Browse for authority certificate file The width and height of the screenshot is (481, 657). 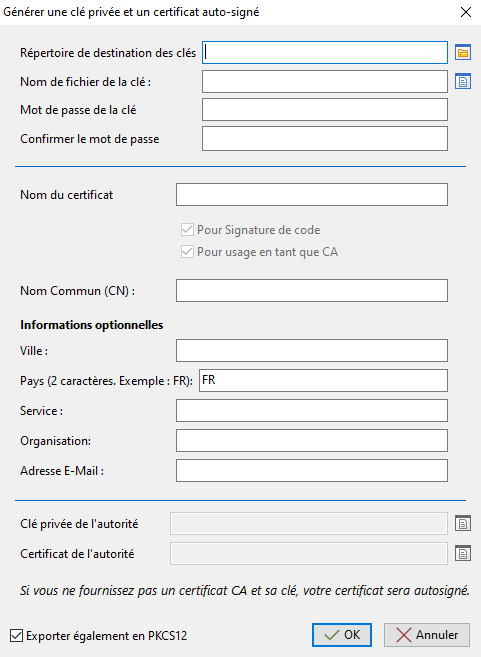pyautogui.click(x=463, y=554)
